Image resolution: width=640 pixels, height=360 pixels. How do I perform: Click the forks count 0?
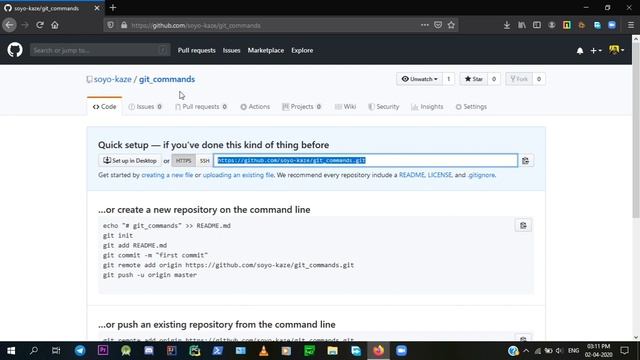click(538, 79)
